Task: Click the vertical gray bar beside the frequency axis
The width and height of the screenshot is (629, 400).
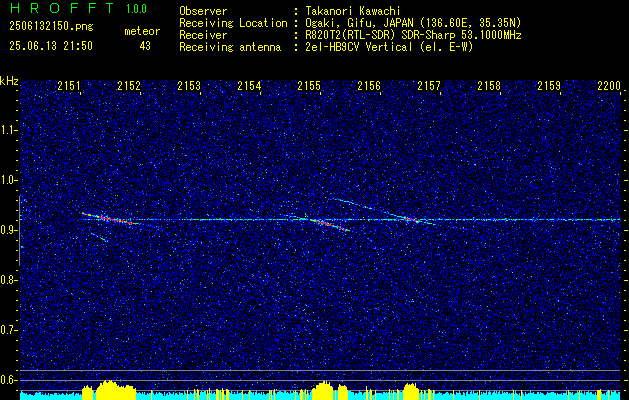Action: click(19, 230)
